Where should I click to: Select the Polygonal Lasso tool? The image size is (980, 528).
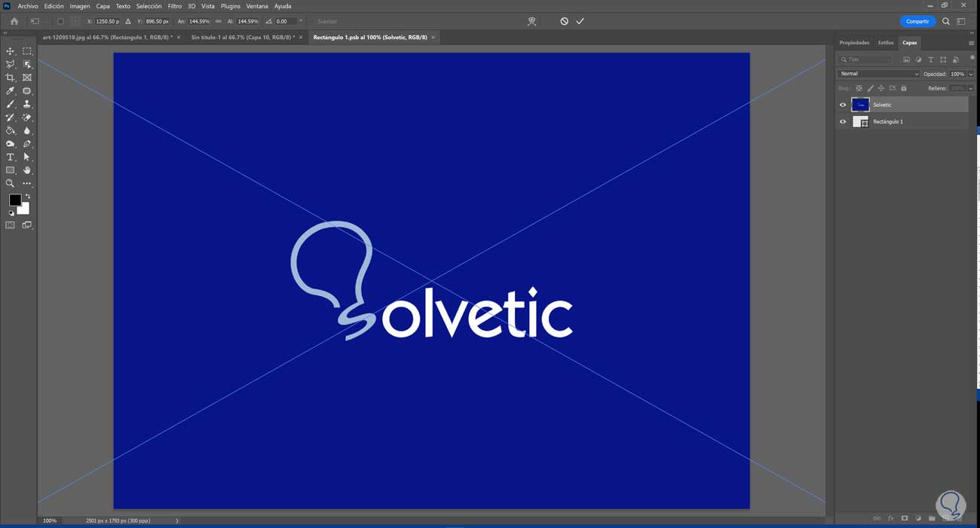click(x=11, y=65)
